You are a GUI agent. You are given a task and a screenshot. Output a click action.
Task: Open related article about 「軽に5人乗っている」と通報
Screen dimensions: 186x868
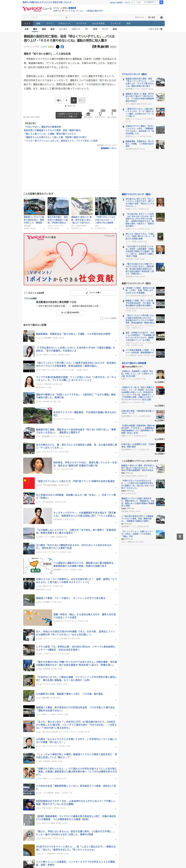tap(50, 134)
